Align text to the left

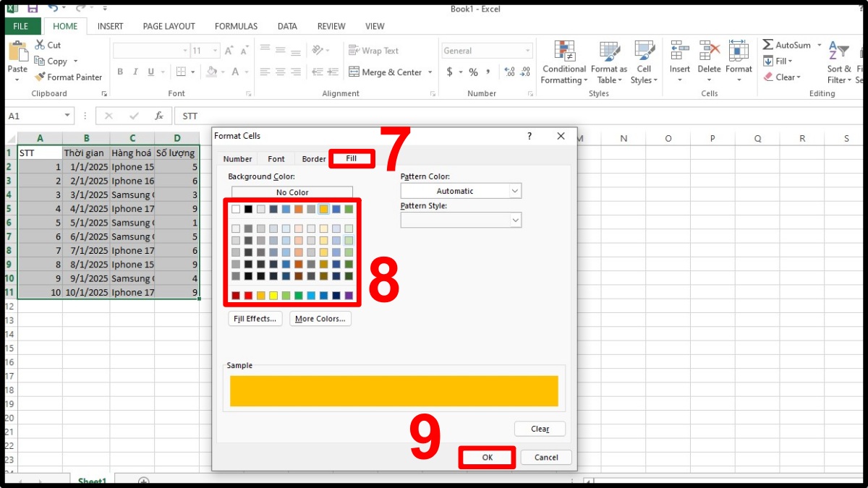pyautogui.click(x=265, y=72)
